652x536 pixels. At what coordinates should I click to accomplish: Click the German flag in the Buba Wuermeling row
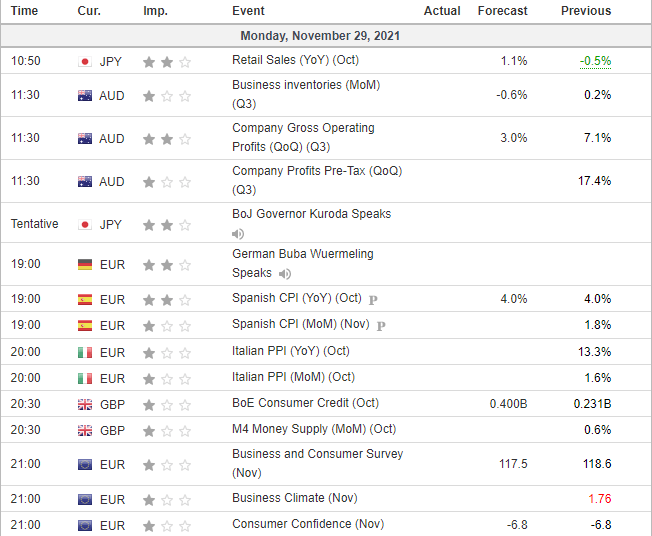85,264
